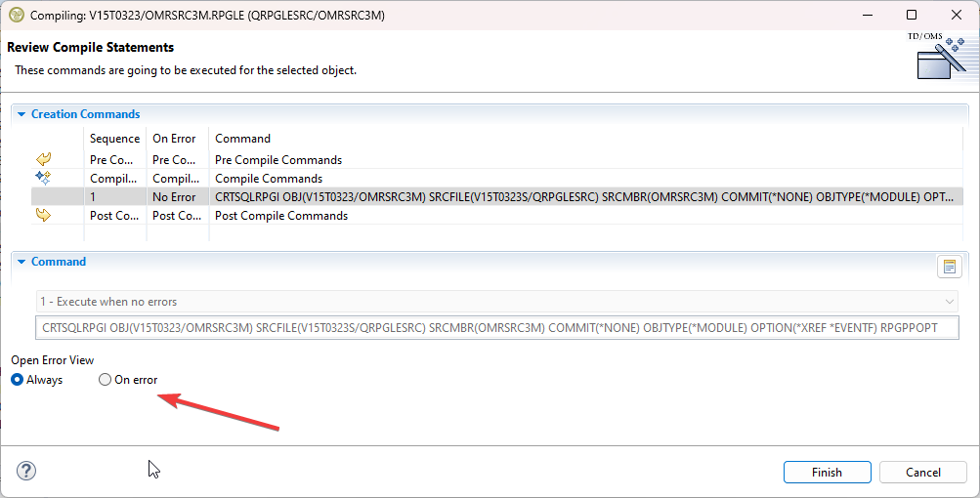Click the Sequence column header
The height and width of the screenshot is (498, 980).
(x=114, y=139)
